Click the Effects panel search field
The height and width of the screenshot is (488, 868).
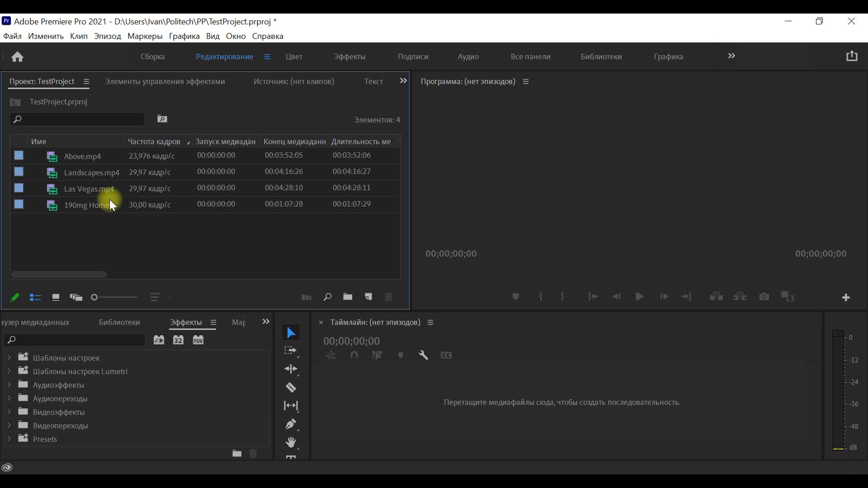pyautogui.click(x=75, y=340)
